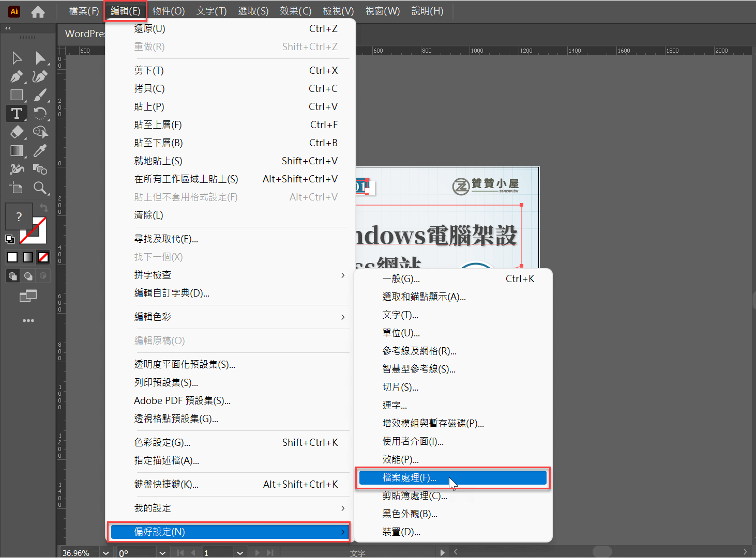756x558 pixels.
Task: Activate the Zoom magnifier tool
Action: (40, 188)
